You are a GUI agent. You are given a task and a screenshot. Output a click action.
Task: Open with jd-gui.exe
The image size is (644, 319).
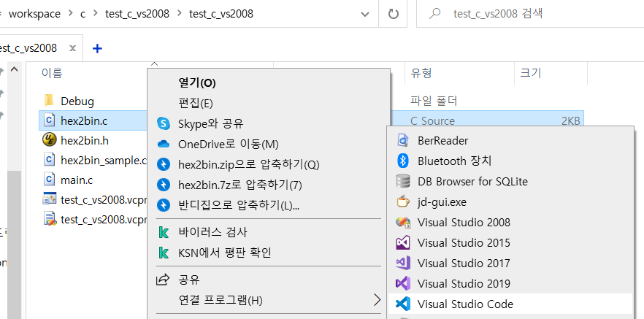(510, 201)
